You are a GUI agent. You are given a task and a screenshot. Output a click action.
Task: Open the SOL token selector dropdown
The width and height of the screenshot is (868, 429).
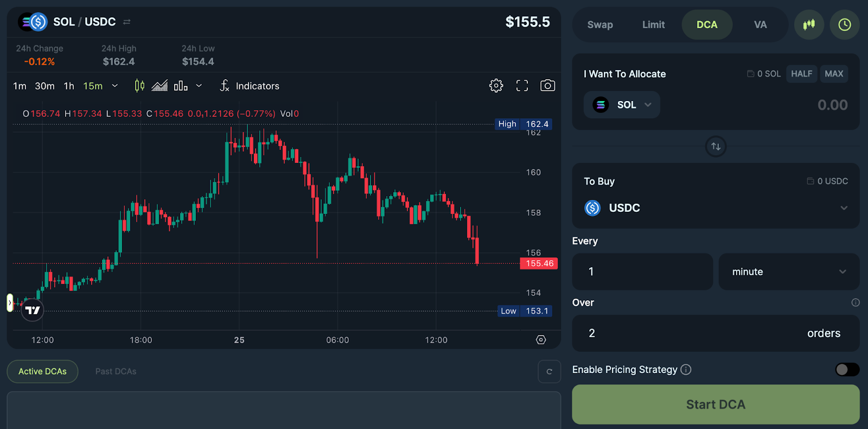pyautogui.click(x=622, y=105)
